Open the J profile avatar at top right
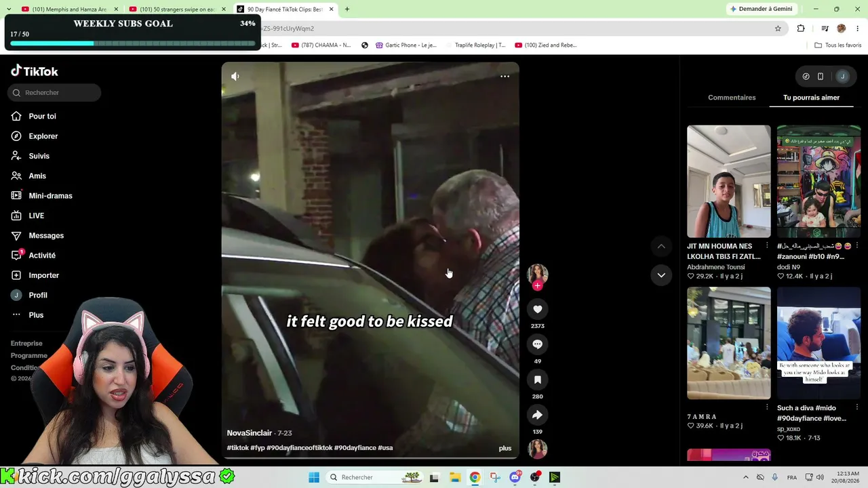Screen dimensions: 868x488 point(842,77)
